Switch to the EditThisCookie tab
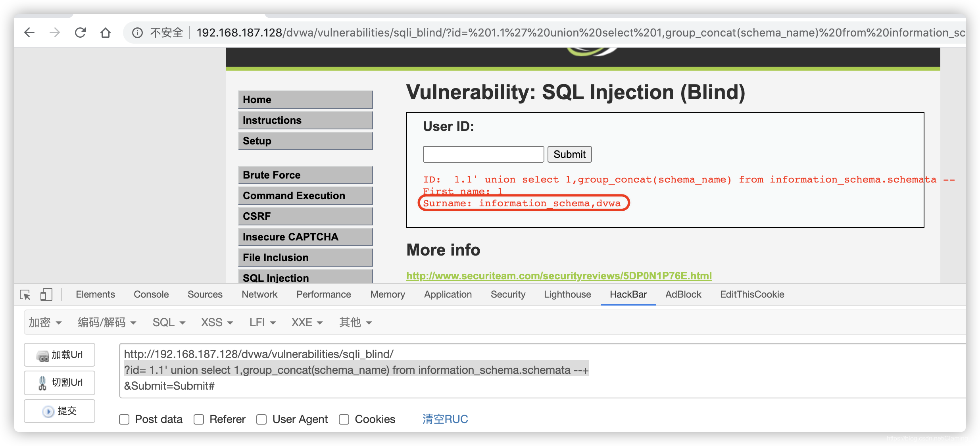Viewport: 980px width, 446px height. point(752,294)
